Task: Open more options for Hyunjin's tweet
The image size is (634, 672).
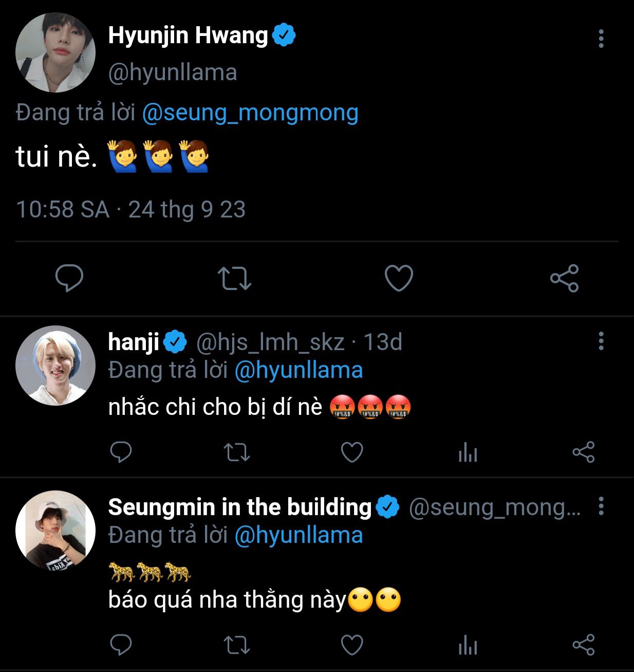Action: [601, 39]
